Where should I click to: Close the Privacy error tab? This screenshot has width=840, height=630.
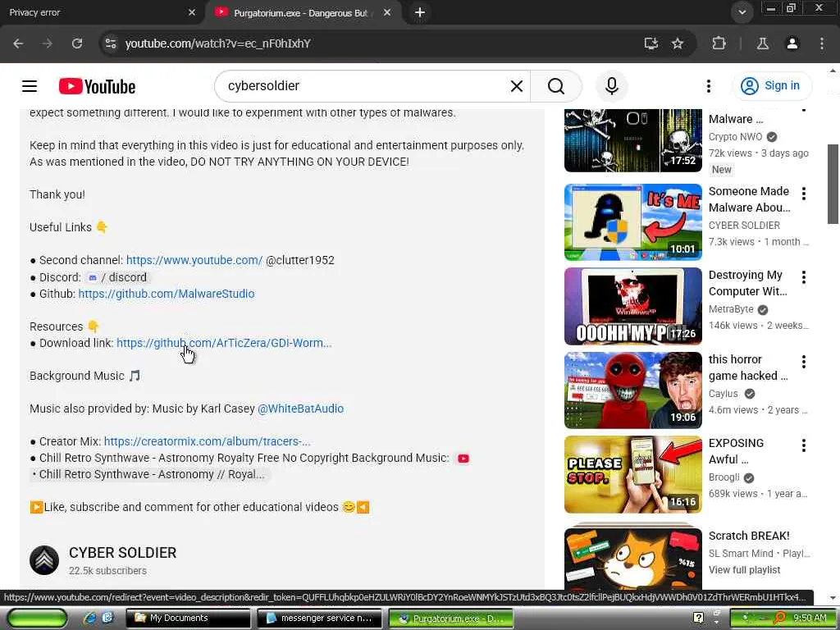click(x=192, y=12)
